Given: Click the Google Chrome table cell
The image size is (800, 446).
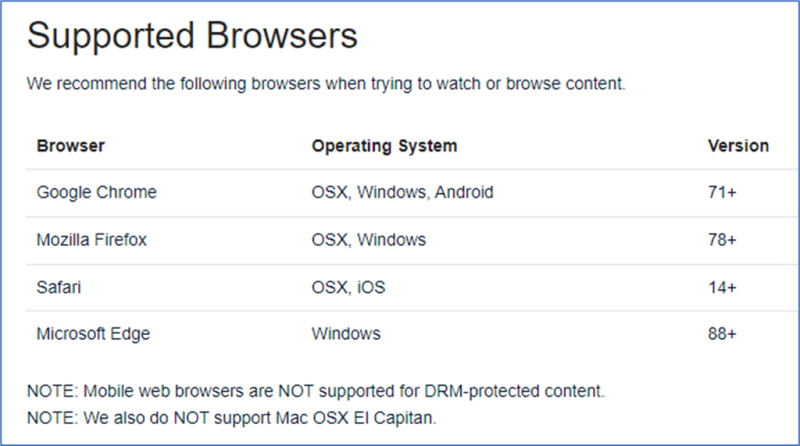Looking at the screenshot, I should tap(96, 192).
